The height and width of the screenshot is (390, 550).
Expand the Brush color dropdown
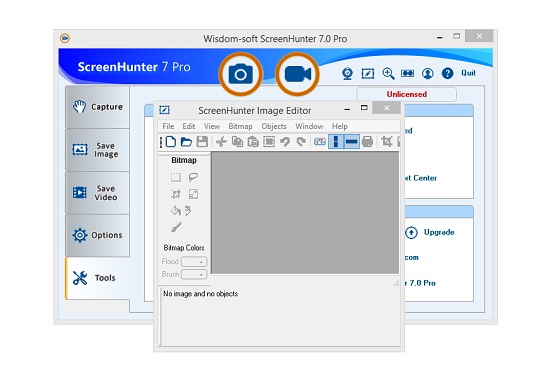coord(194,274)
